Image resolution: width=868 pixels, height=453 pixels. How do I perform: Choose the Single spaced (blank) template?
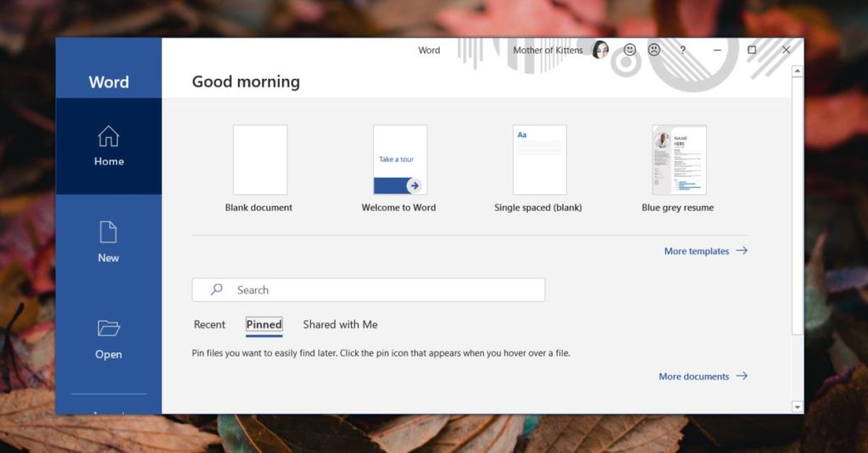pyautogui.click(x=539, y=160)
